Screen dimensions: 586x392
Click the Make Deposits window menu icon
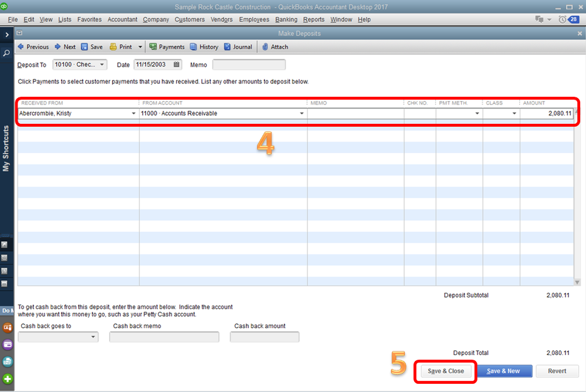click(x=19, y=33)
